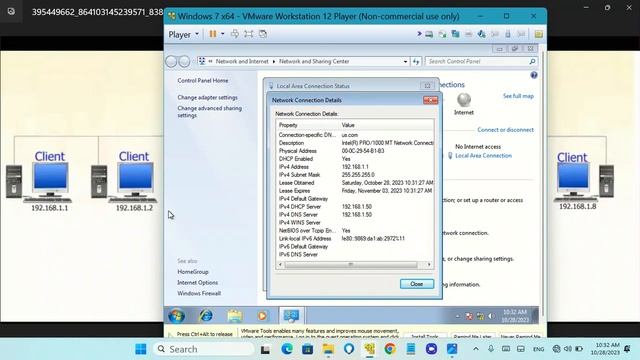The image size is (640, 360).
Task: Open HomeGroup under See also
Action: tap(193, 271)
